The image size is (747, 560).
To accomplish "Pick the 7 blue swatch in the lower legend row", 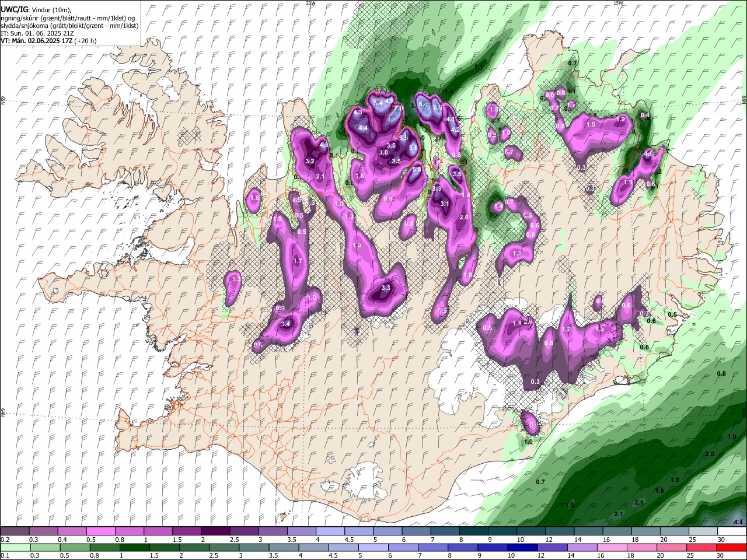I will 433,547.
